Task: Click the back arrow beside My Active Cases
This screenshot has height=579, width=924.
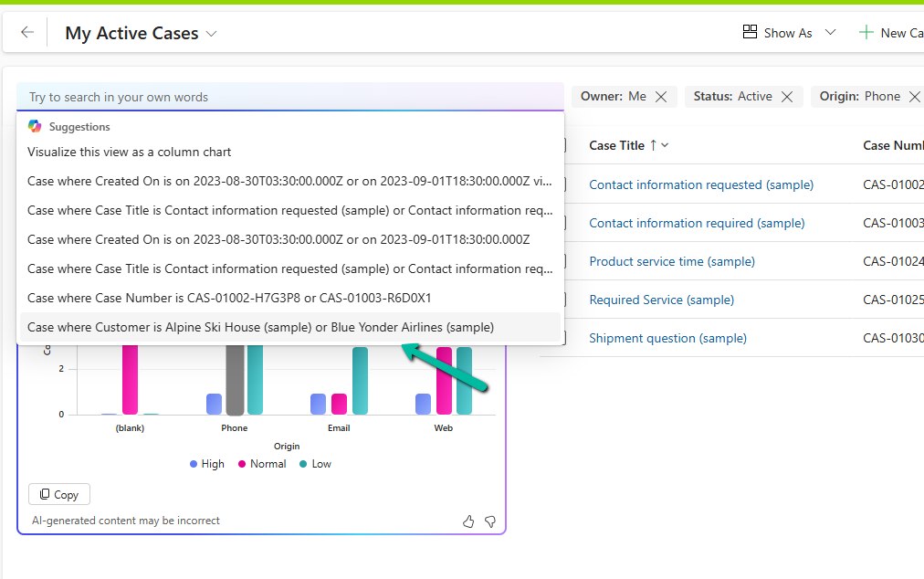Action: coord(26,32)
